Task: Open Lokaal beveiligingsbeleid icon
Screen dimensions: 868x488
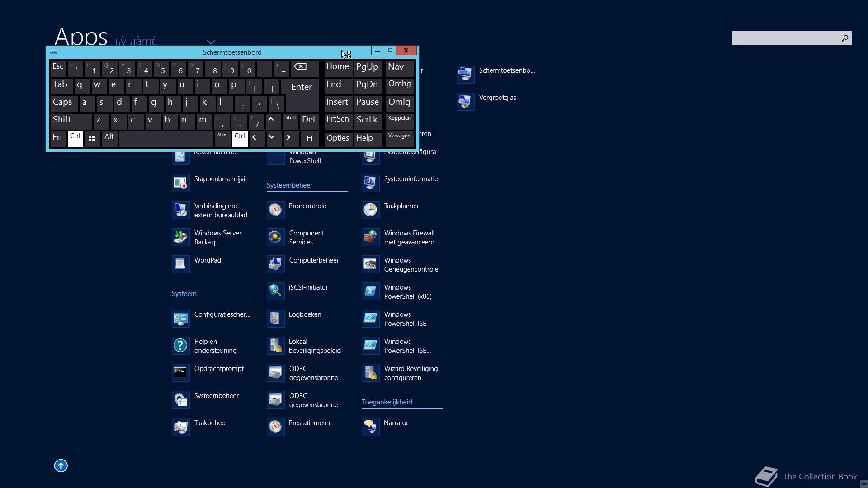Action: 275,345
